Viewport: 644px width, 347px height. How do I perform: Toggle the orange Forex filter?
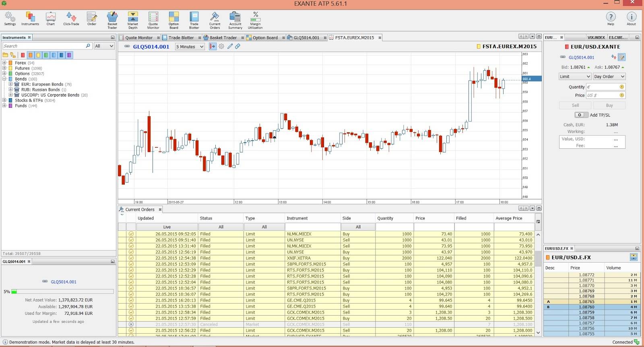pyautogui.click(x=30, y=55)
